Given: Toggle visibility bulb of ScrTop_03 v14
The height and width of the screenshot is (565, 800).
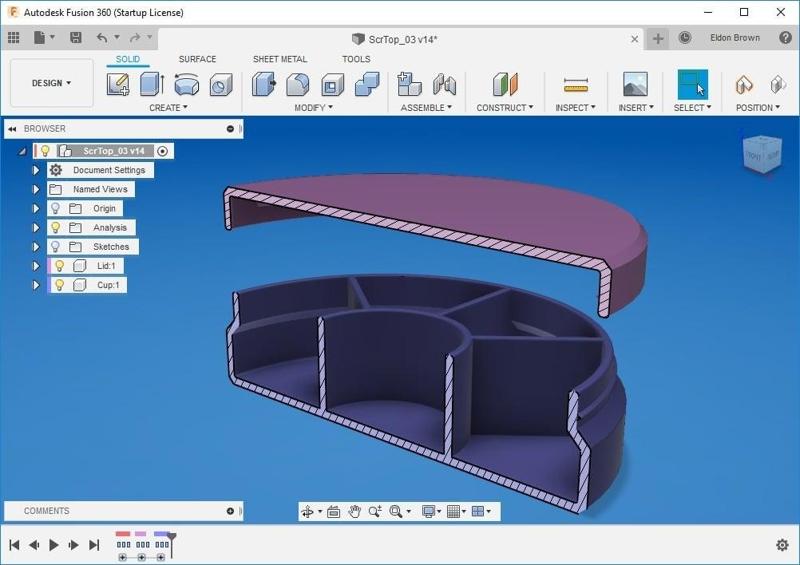Looking at the screenshot, I should coord(45,151).
